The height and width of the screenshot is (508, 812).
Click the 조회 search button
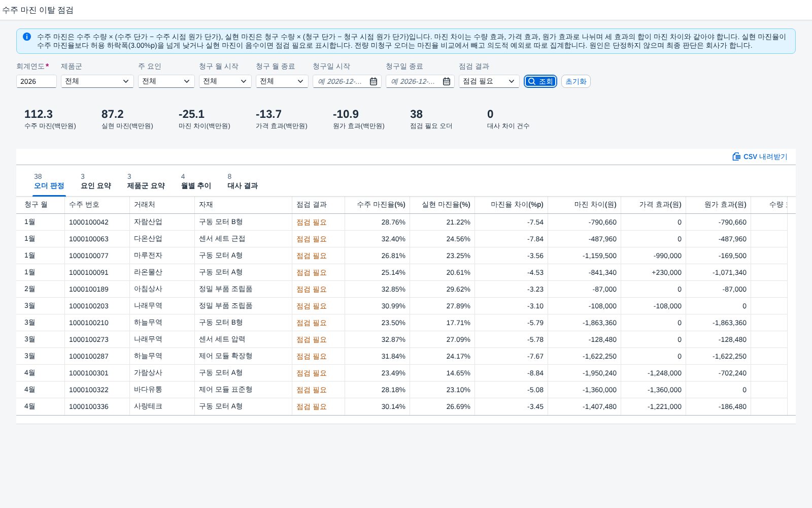pyautogui.click(x=540, y=81)
